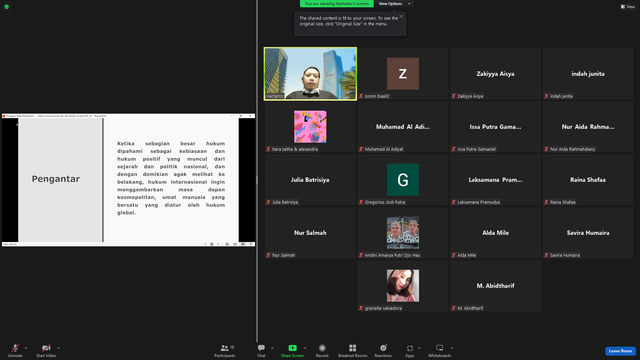Select the zoom baa02 tile with Z avatar

[403, 74]
